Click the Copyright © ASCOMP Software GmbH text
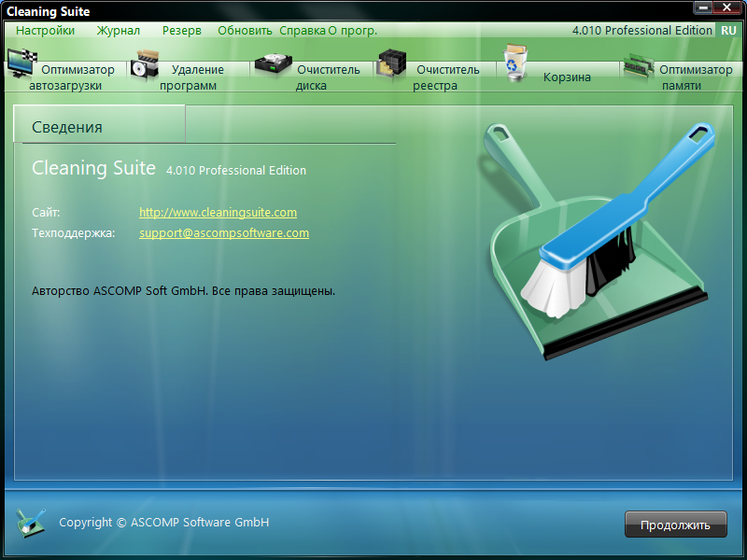 tap(164, 523)
